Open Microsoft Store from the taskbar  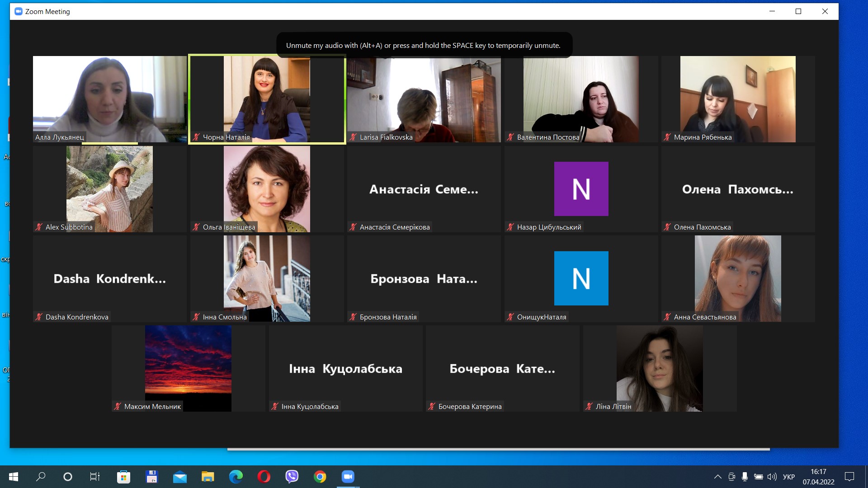[x=123, y=477]
